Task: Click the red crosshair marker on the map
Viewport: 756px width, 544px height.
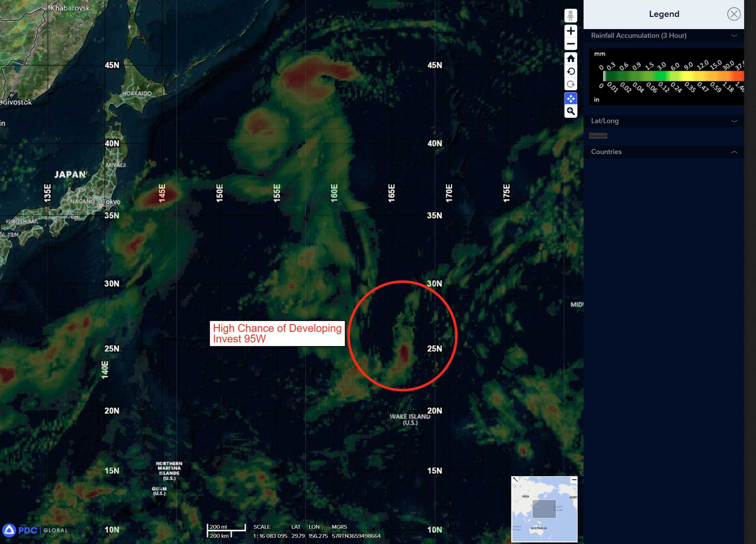Action: 292,286
